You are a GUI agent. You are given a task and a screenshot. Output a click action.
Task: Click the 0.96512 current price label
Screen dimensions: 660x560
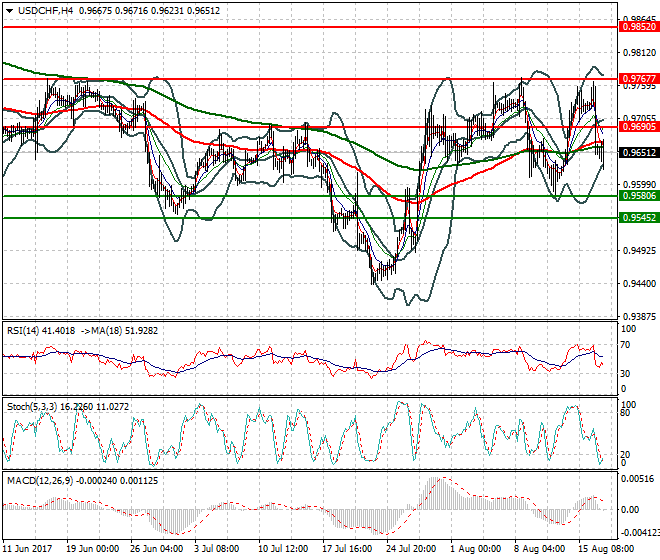coord(639,152)
